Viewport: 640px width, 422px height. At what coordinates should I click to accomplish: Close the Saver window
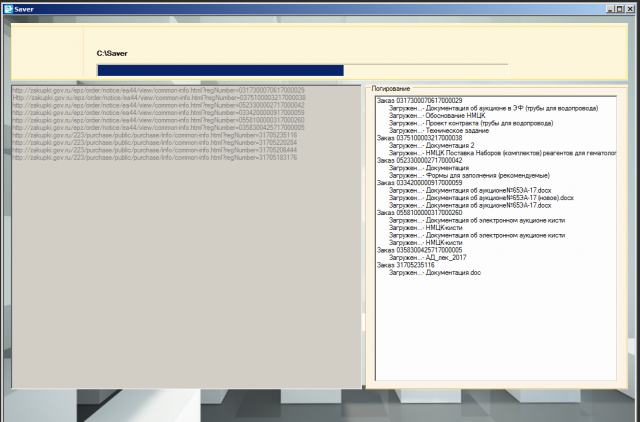pyautogui.click(x=629, y=9)
